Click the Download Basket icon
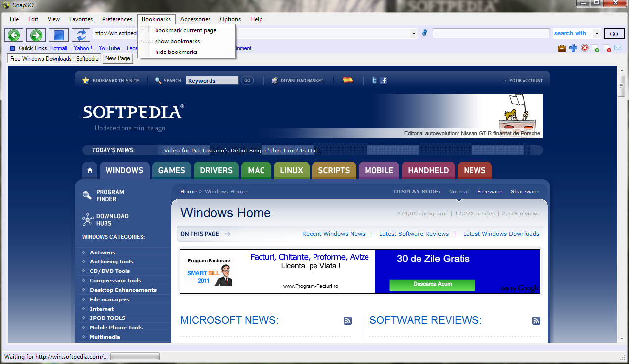Viewport: 629px width, 364px height. pos(275,80)
